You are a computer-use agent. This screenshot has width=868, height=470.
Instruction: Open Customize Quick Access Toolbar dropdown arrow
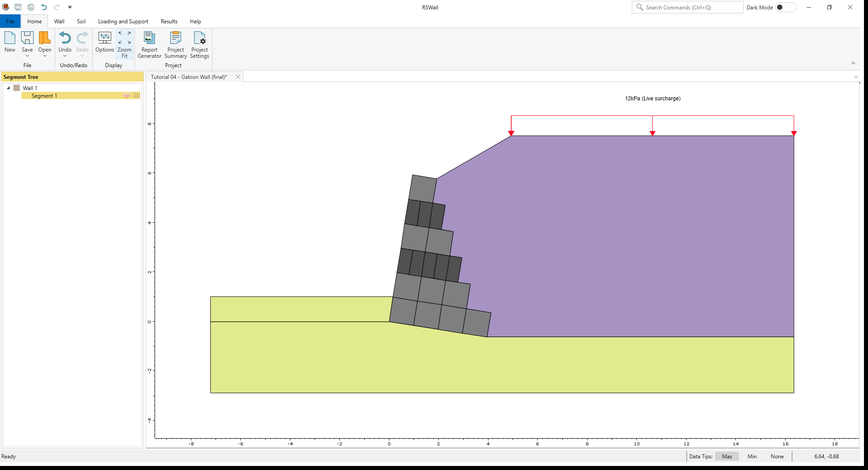pos(70,7)
